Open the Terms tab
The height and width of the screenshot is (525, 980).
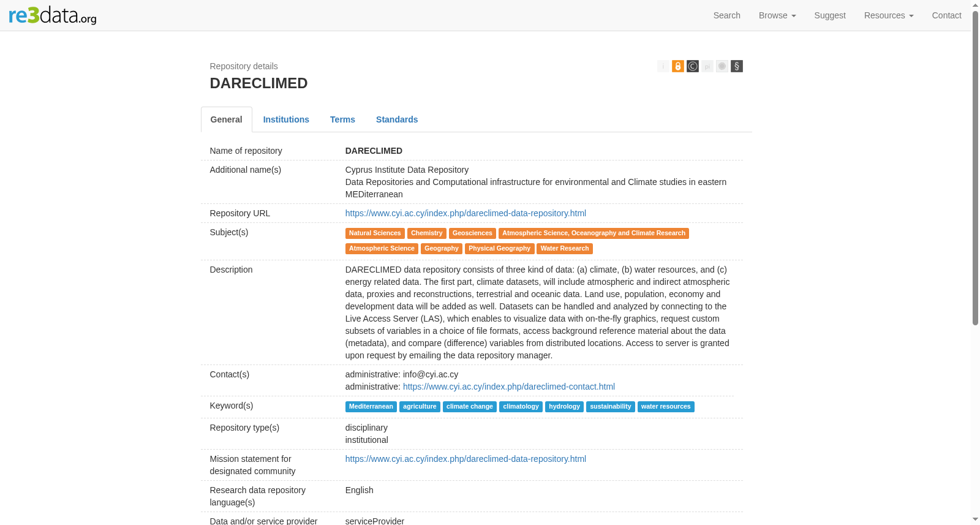point(342,119)
